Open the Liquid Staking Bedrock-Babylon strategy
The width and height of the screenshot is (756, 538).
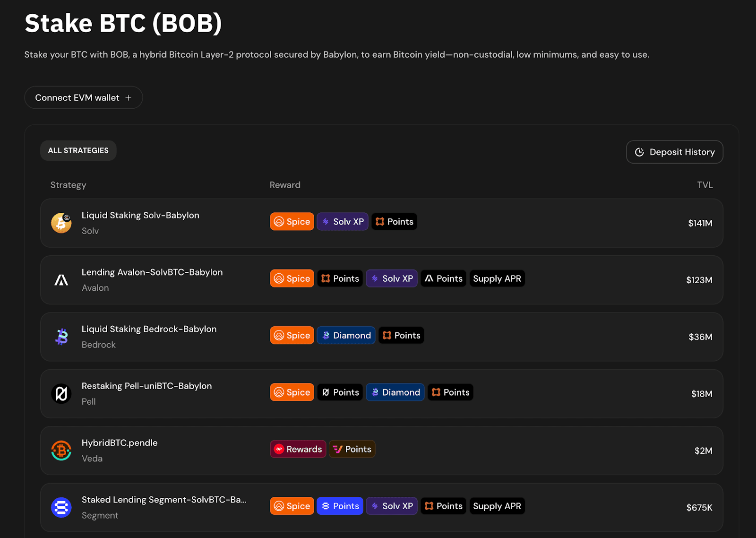[149, 330]
